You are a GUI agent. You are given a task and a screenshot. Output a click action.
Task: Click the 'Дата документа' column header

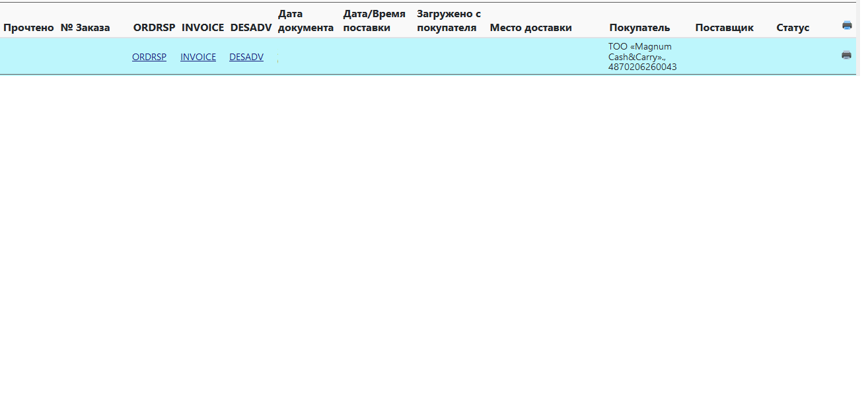pyautogui.click(x=306, y=20)
